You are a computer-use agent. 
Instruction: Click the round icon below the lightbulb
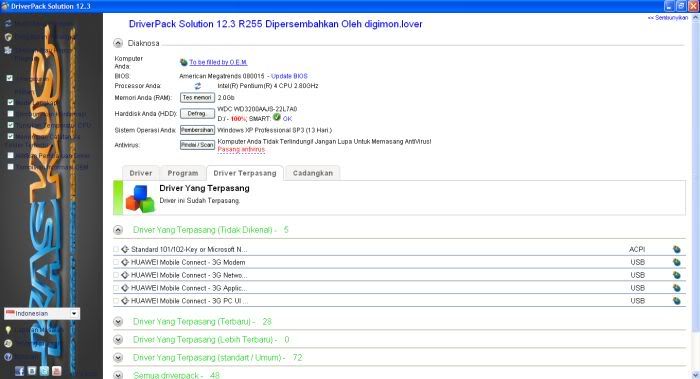8,343
